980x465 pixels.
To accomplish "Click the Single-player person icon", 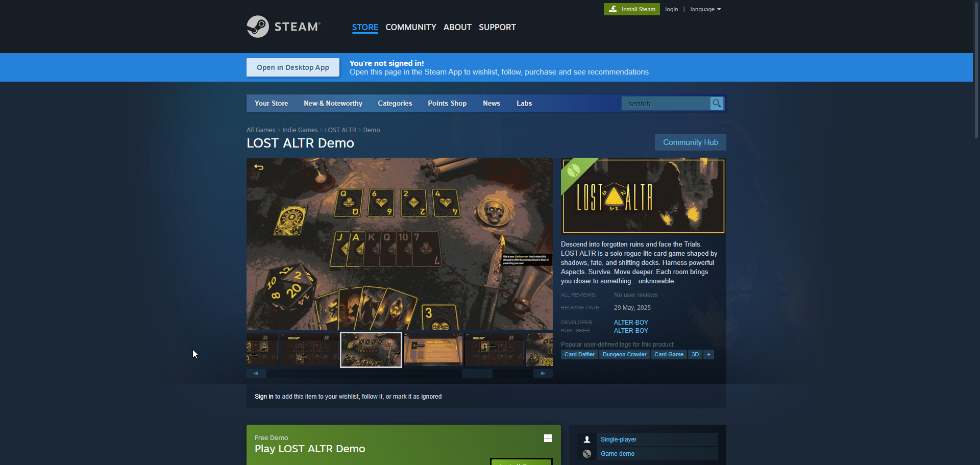I will [x=587, y=439].
